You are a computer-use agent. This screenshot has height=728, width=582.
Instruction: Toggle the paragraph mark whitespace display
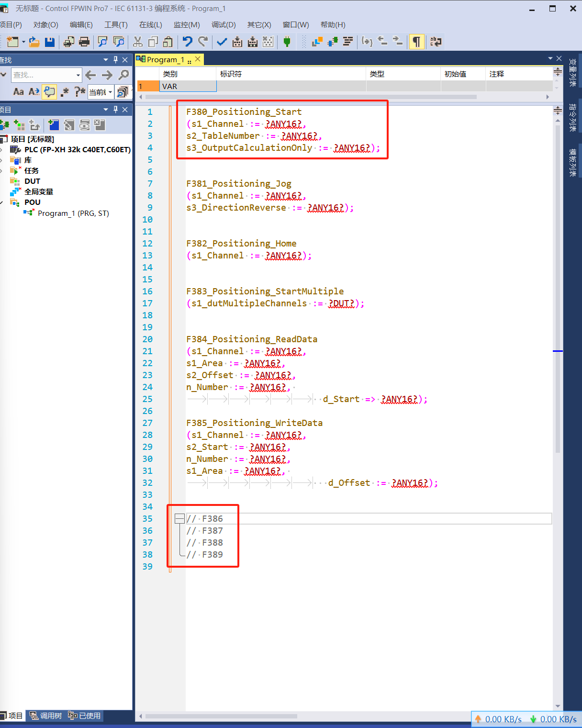tap(416, 42)
